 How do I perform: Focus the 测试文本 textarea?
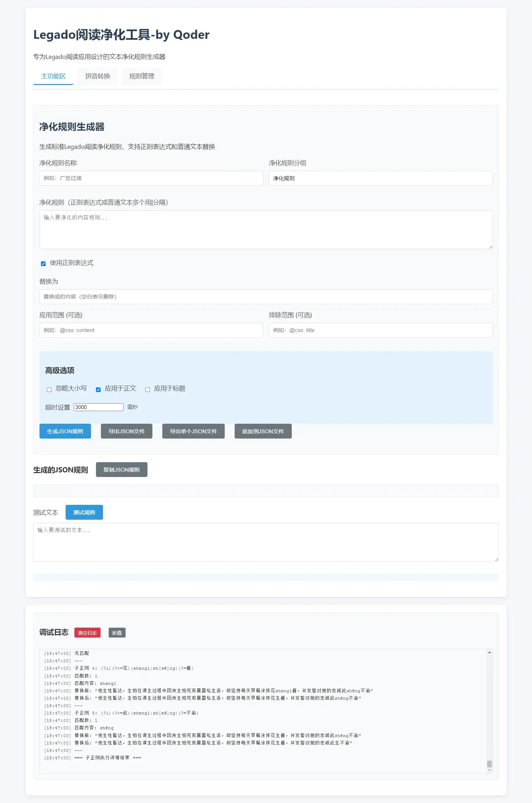(266, 542)
